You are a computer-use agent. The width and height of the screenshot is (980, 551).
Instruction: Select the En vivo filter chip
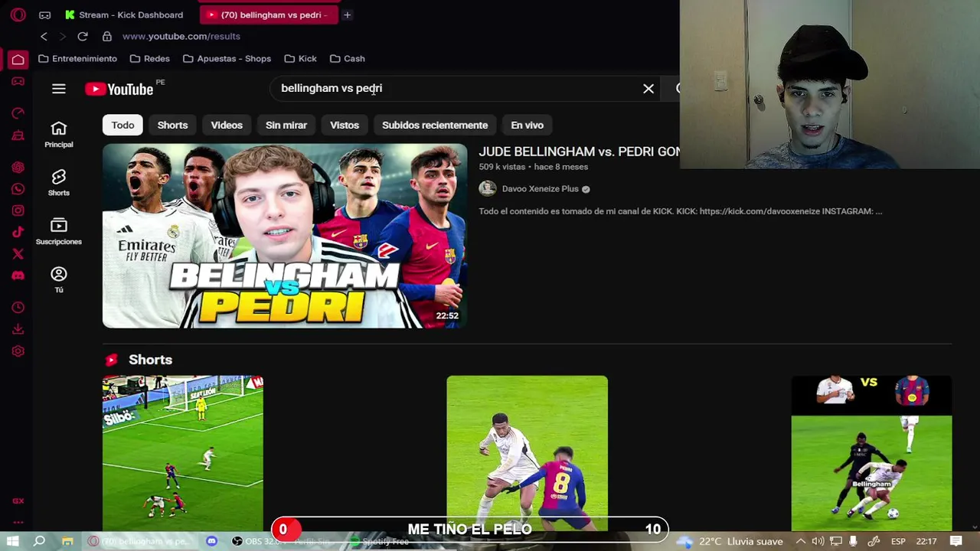[528, 125]
